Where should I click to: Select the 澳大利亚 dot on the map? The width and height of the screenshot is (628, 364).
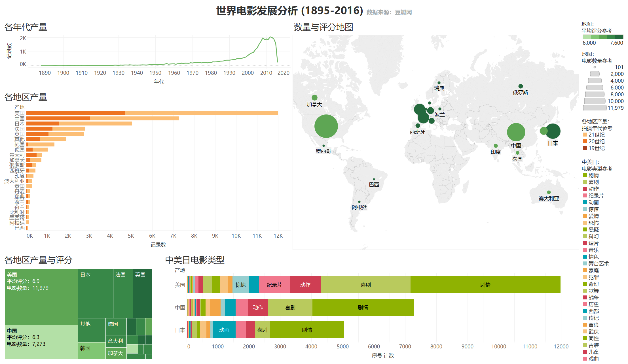tap(549, 192)
